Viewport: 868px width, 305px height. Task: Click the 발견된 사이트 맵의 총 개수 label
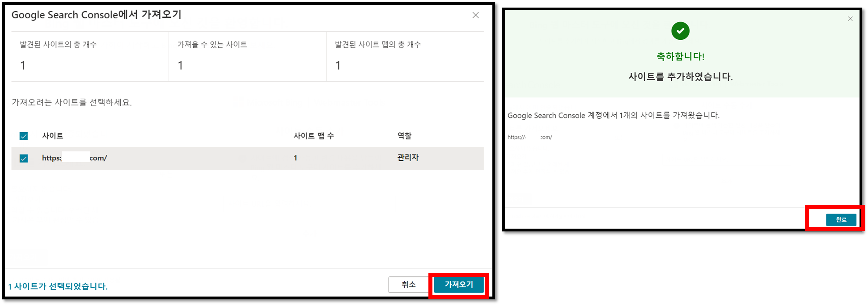(x=378, y=45)
